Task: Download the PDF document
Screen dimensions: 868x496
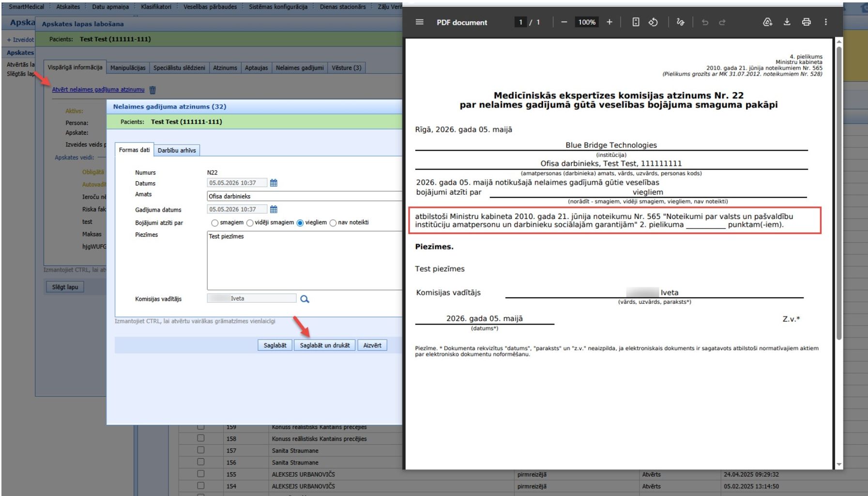Action: [x=787, y=22]
